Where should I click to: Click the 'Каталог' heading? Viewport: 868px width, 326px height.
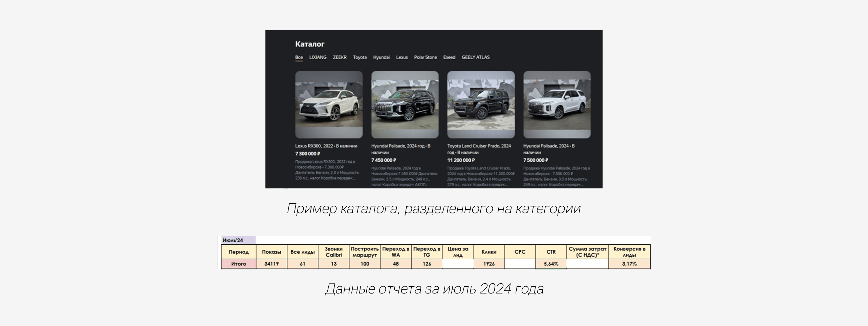point(310,44)
